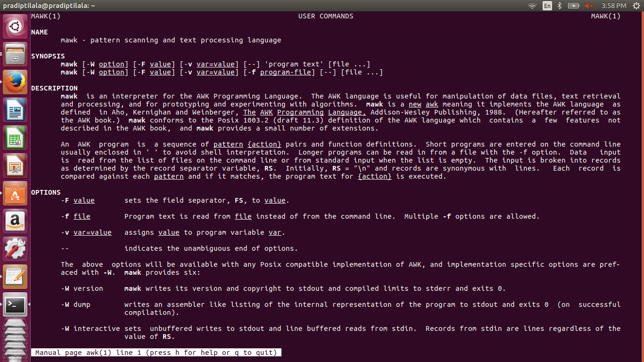Screen dimensions: 644x362
Task: Click the underlined program-file text
Action: pyautogui.click(x=286, y=72)
